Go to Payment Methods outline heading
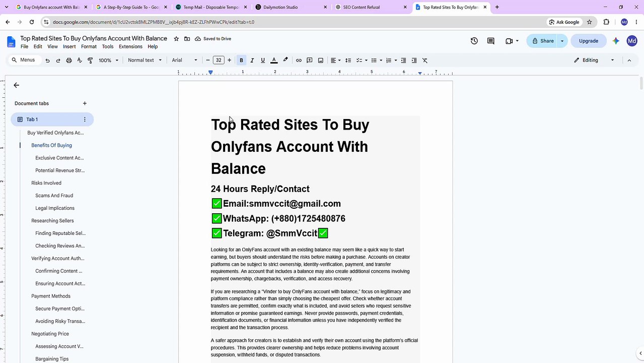 click(51, 296)
